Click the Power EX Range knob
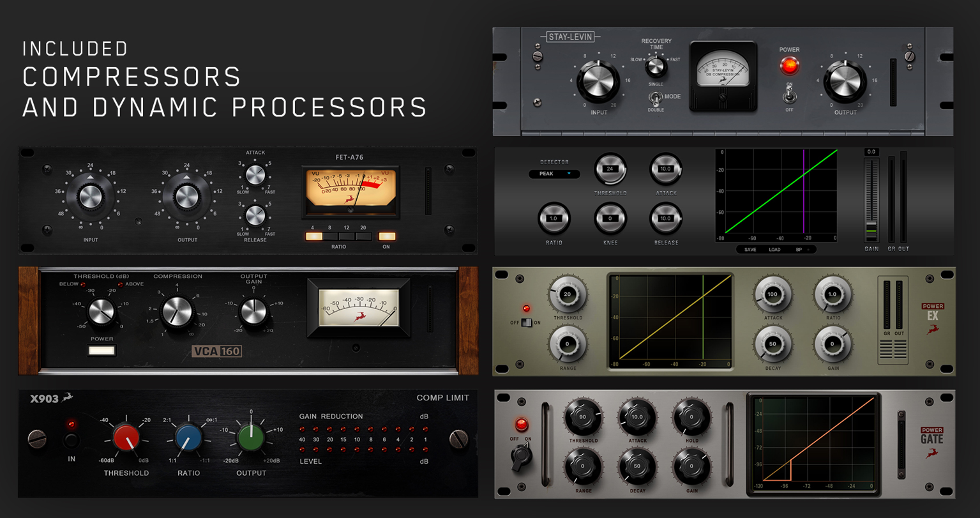The width and height of the screenshot is (980, 518). (x=567, y=344)
